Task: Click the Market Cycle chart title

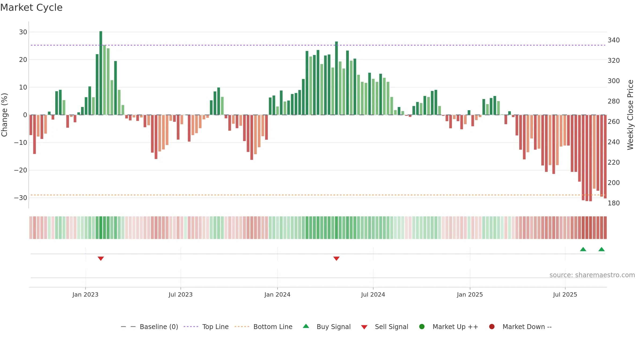Action: [x=31, y=8]
